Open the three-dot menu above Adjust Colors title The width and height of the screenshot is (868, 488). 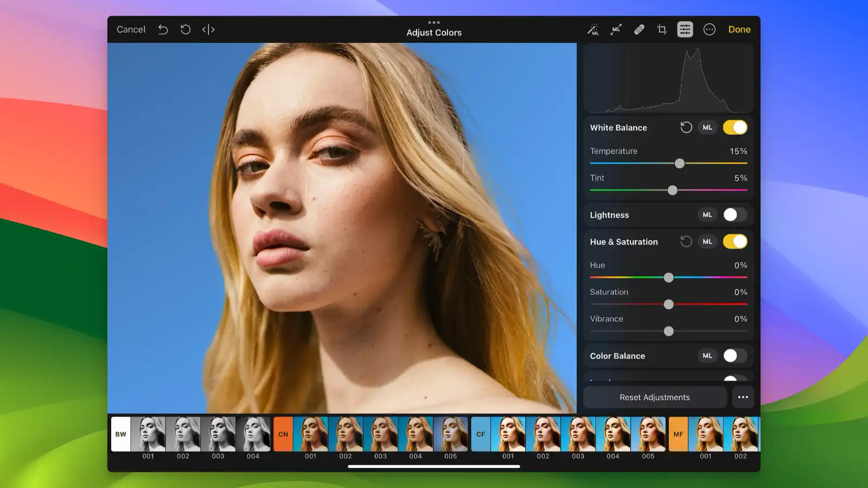[433, 22]
